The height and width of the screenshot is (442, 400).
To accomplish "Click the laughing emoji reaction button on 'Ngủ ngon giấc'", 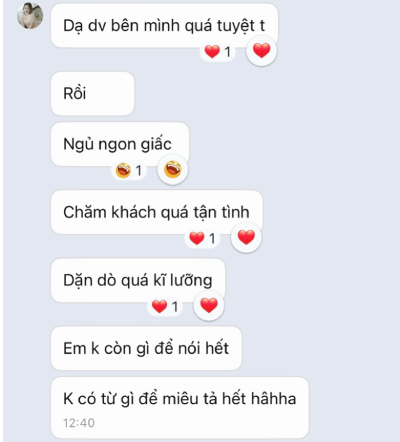I will (173, 170).
